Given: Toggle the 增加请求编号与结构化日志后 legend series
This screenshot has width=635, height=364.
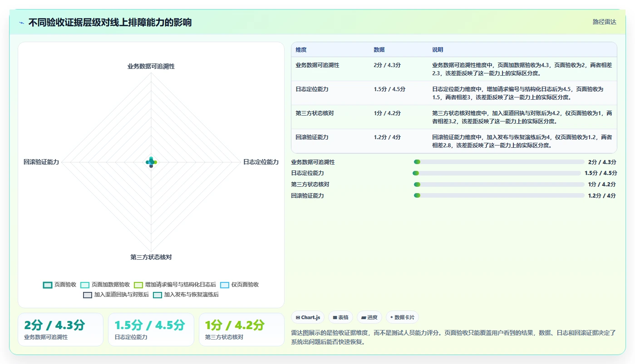Looking at the screenshot, I should (175, 285).
